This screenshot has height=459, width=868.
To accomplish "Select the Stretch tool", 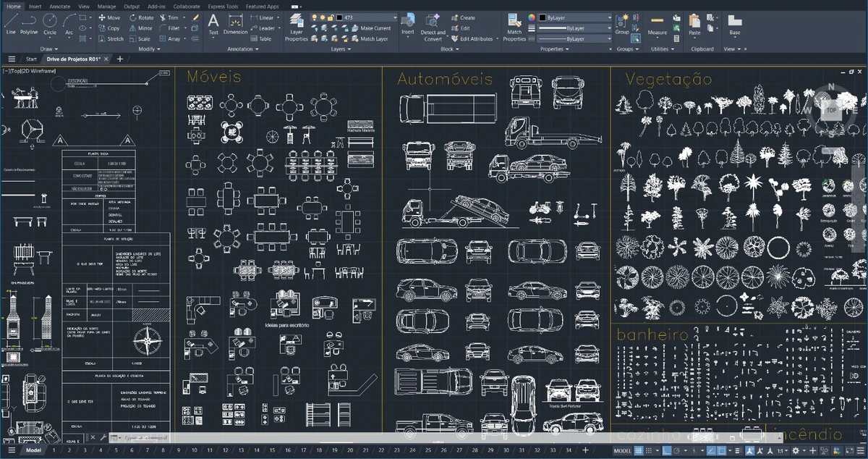I will 111,39.
